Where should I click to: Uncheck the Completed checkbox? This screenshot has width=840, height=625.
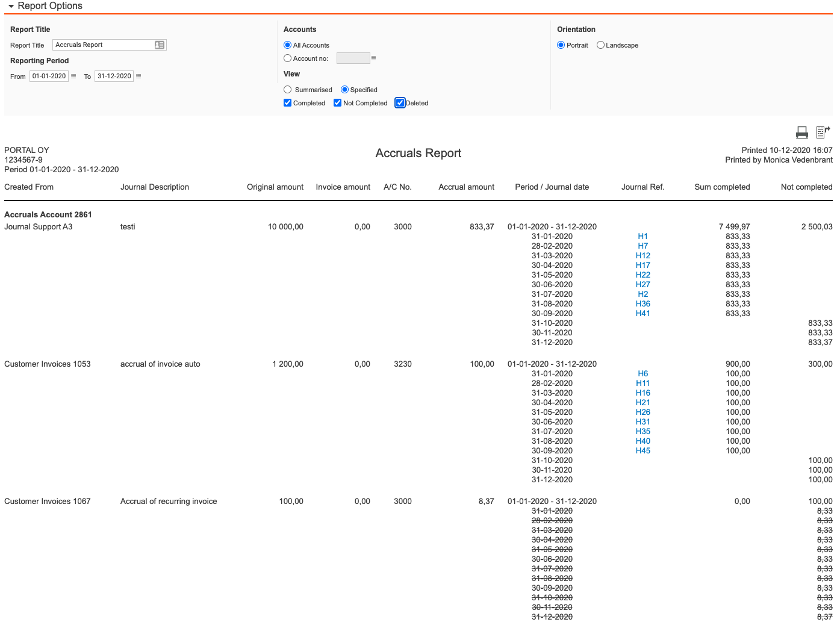(x=287, y=103)
